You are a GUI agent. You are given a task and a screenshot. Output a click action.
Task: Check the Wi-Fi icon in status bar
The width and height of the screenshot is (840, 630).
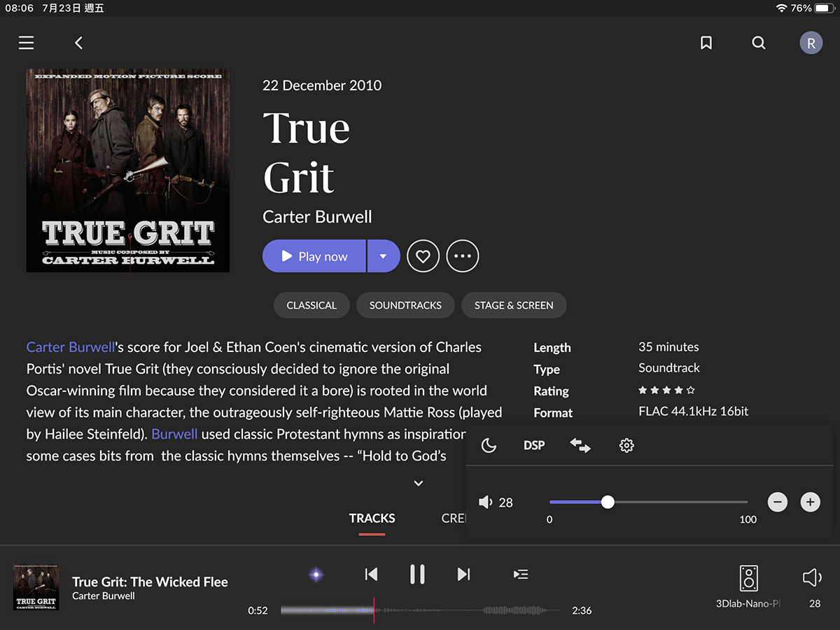782,8
